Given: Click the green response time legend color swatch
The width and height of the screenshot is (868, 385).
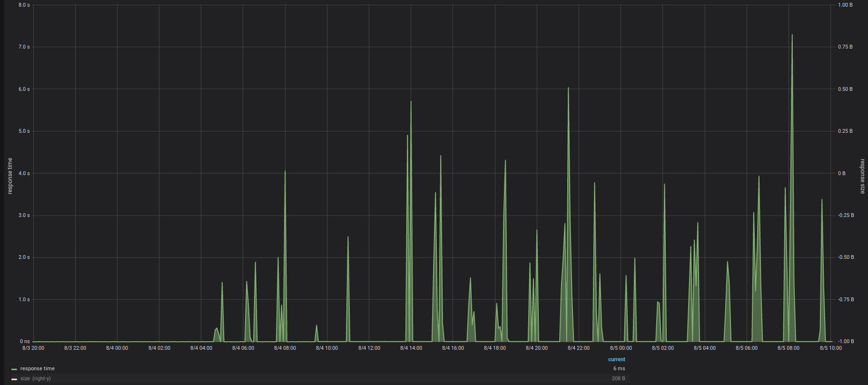Looking at the screenshot, I should [x=14, y=369].
